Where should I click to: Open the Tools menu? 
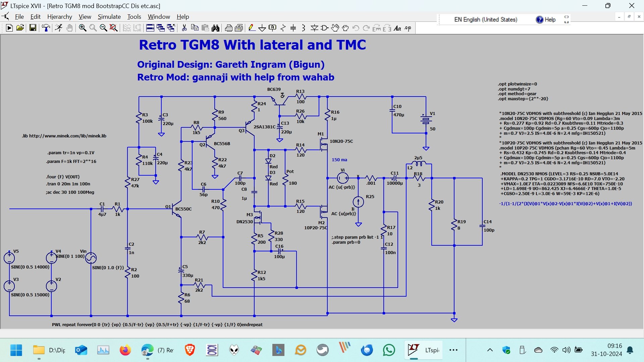pyautogui.click(x=134, y=17)
